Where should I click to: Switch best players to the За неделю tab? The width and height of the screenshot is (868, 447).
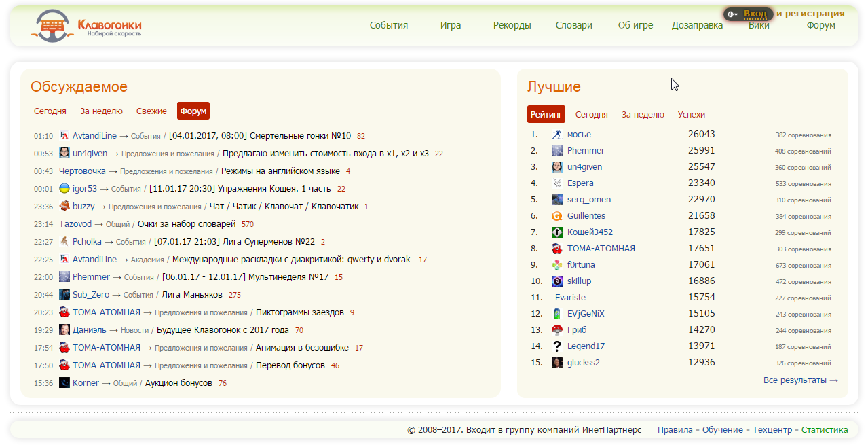643,115
